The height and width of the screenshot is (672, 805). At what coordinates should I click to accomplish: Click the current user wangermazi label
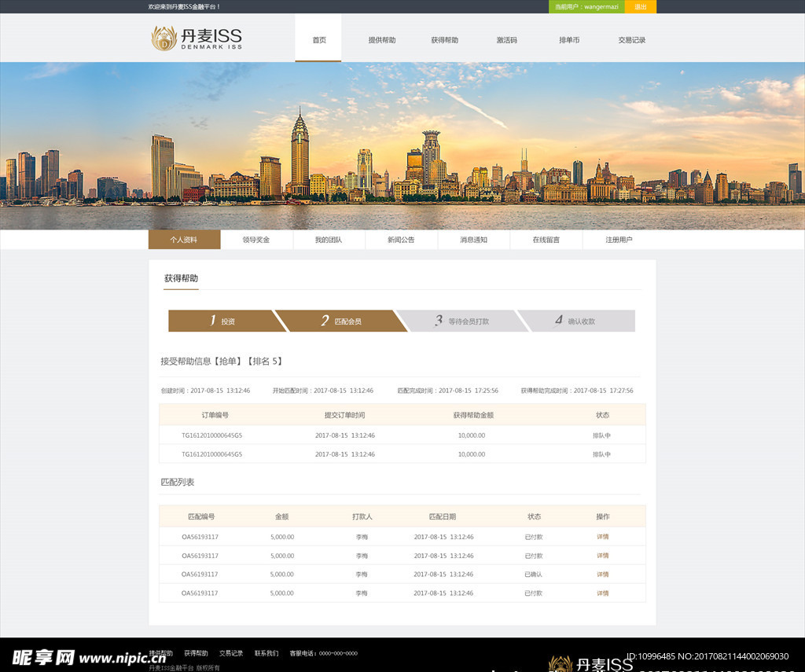click(586, 7)
